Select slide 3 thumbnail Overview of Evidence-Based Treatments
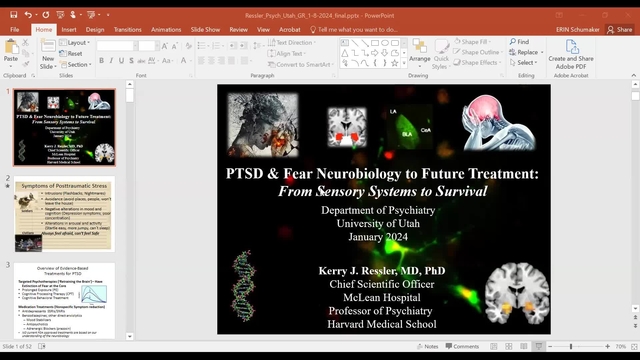The image size is (640, 360). pyautogui.click(x=64, y=301)
